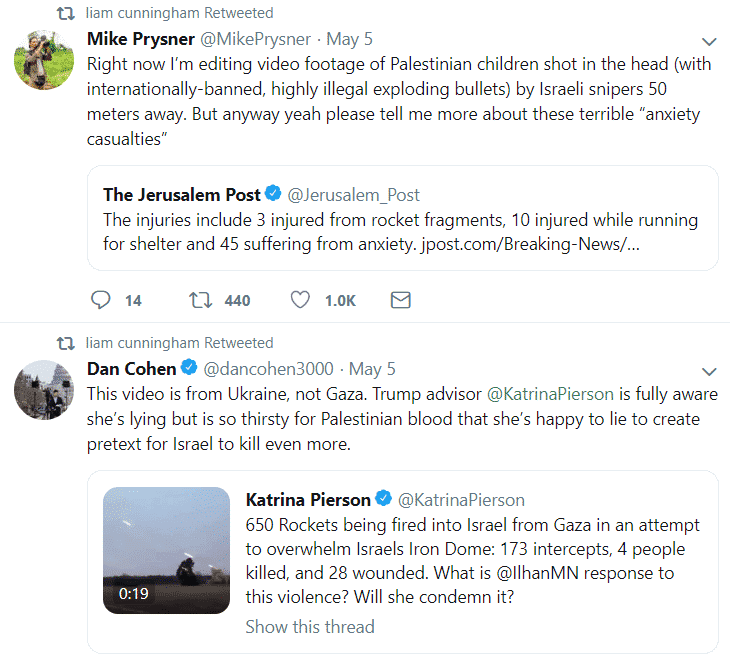Click the Show this thread link

click(310, 627)
